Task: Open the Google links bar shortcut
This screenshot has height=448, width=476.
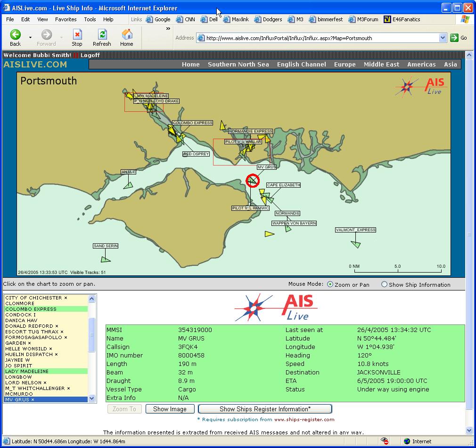Action: pos(158,19)
